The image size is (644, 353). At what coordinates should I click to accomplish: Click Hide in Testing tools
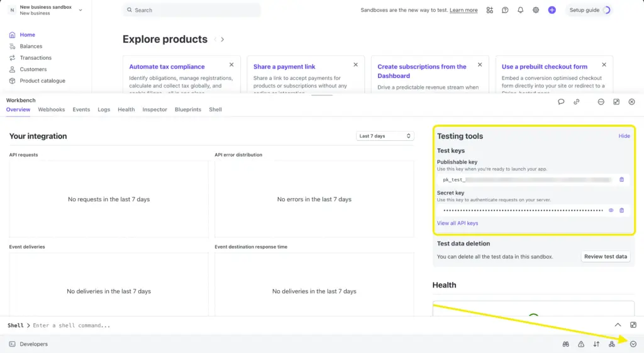coord(625,136)
